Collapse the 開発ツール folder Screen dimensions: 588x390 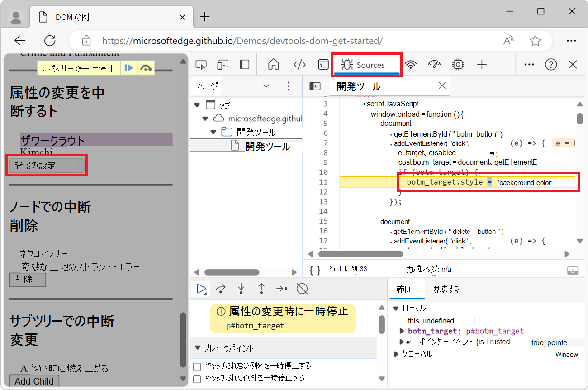[213, 133]
